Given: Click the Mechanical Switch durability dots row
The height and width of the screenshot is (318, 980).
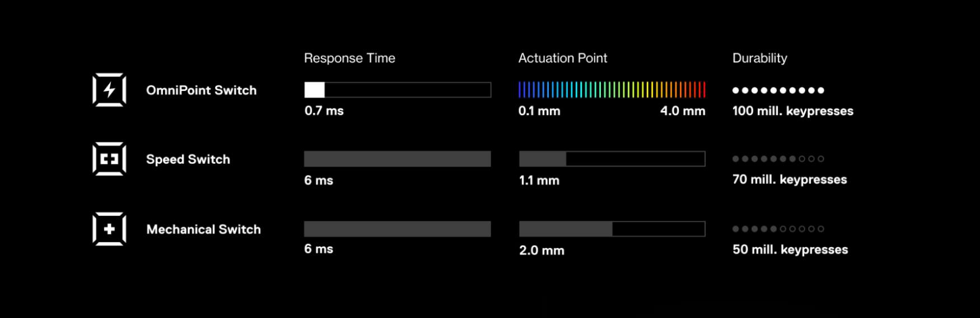Looking at the screenshot, I should tap(778, 229).
